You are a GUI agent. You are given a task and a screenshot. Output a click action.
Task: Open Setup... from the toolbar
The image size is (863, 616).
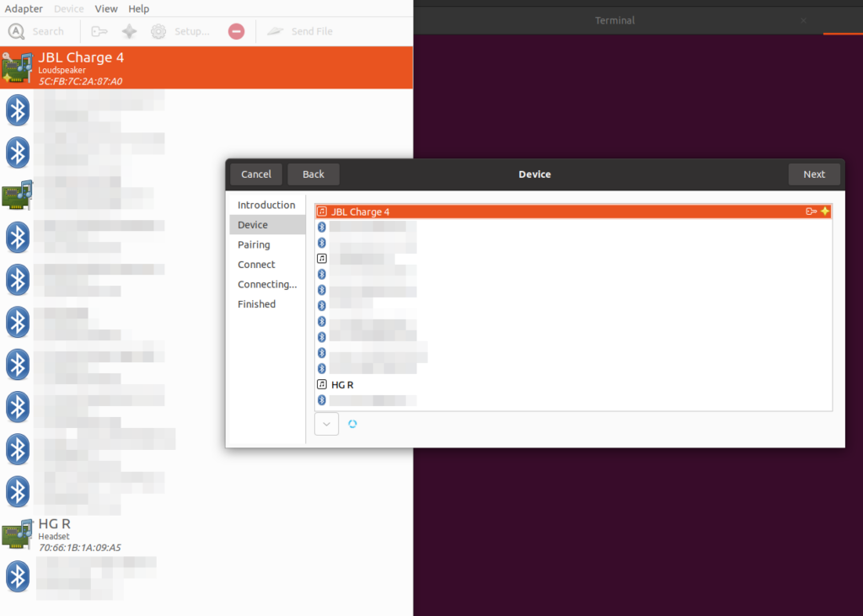180,31
